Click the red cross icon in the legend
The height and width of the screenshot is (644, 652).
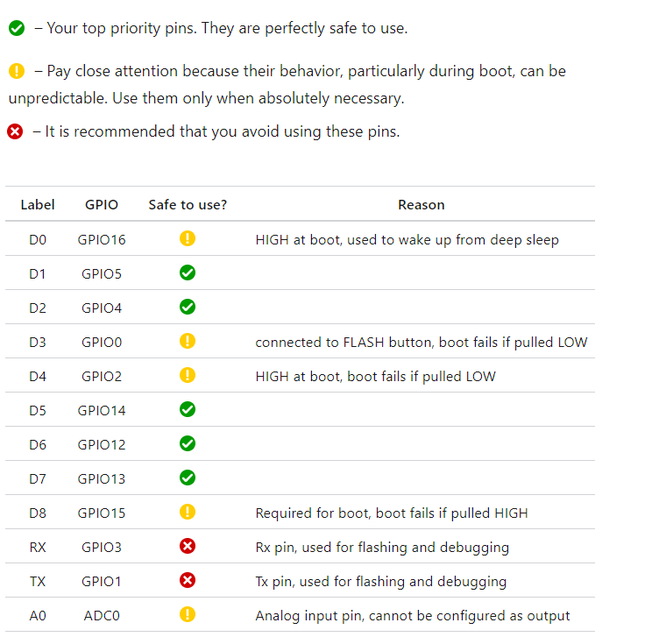(x=15, y=131)
